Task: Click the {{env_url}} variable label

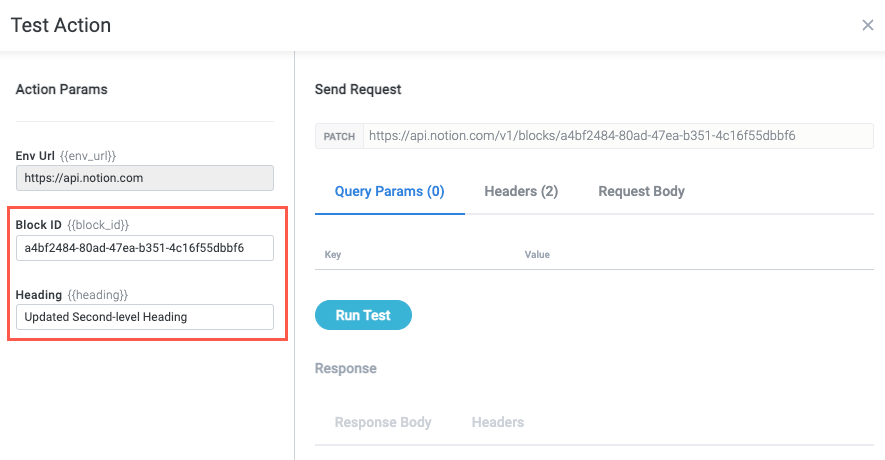Action: 88,156
